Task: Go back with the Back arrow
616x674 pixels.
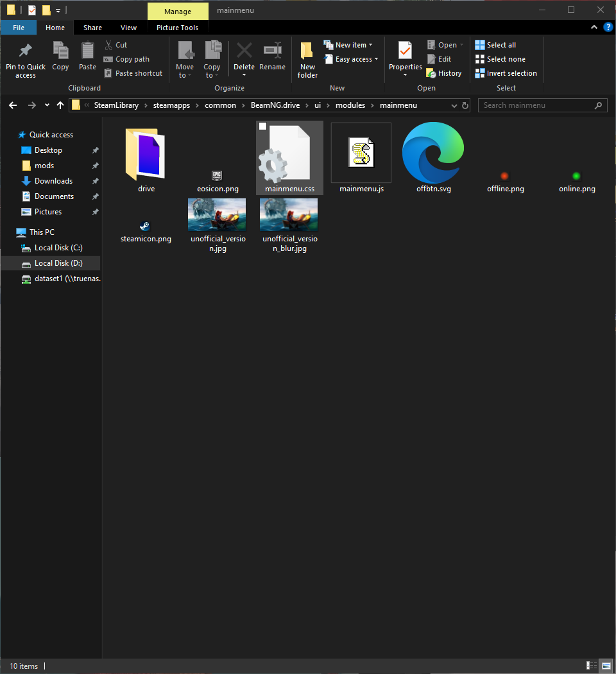Action: [x=13, y=105]
